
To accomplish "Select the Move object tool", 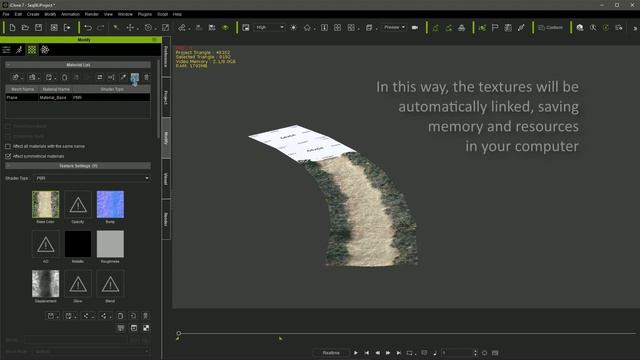I will point(130,27).
